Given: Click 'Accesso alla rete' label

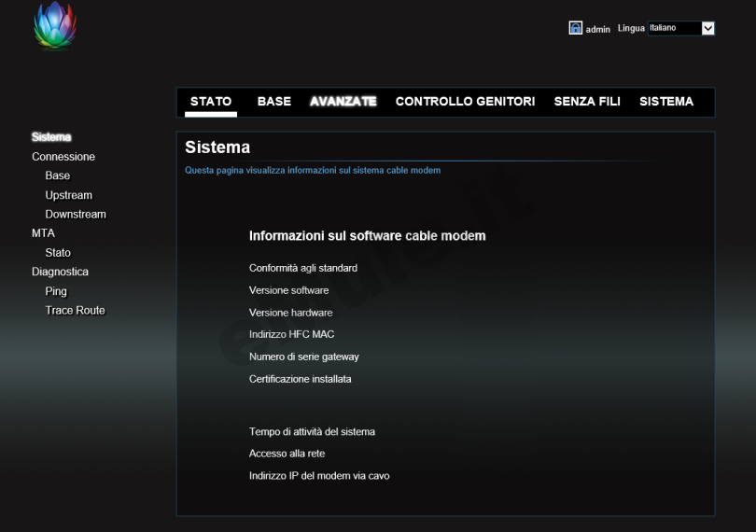Looking at the screenshot, I should point(287,454).
